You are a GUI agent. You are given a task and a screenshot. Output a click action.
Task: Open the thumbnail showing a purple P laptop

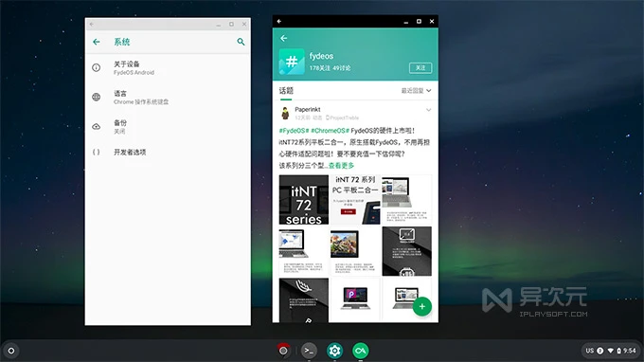[x=355, y=299]
